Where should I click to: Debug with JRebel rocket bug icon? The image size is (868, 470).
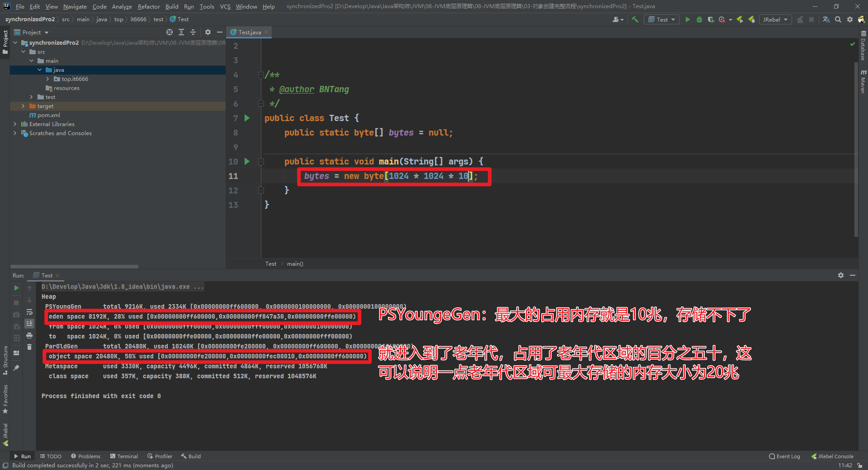[751, 19]
